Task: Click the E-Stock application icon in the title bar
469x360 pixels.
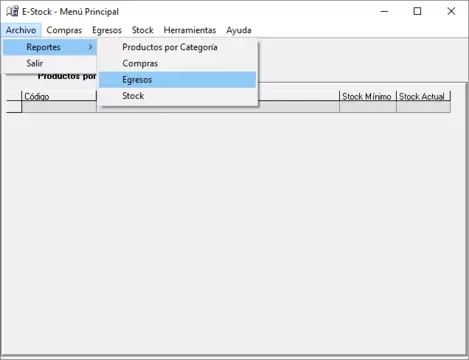Action: (x=12, y=11)
